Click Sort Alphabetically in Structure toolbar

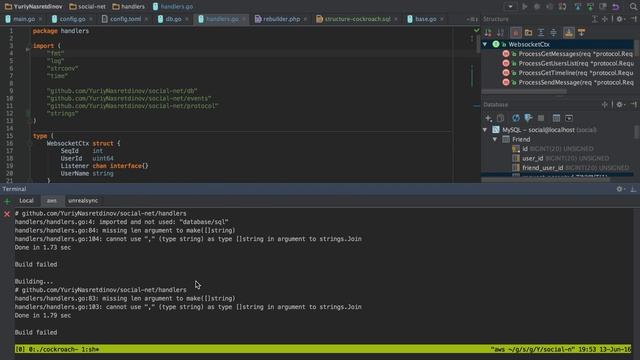pyautogui.click(x=501, y=33)
